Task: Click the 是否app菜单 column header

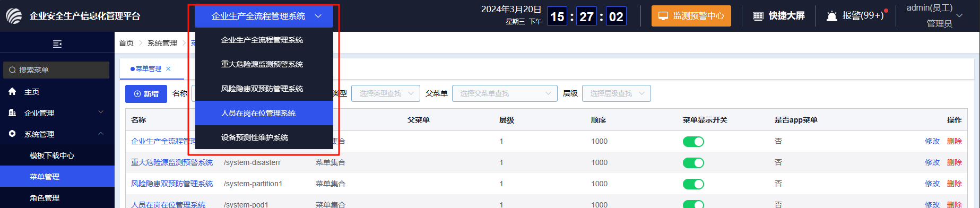Action: [796, 120]
